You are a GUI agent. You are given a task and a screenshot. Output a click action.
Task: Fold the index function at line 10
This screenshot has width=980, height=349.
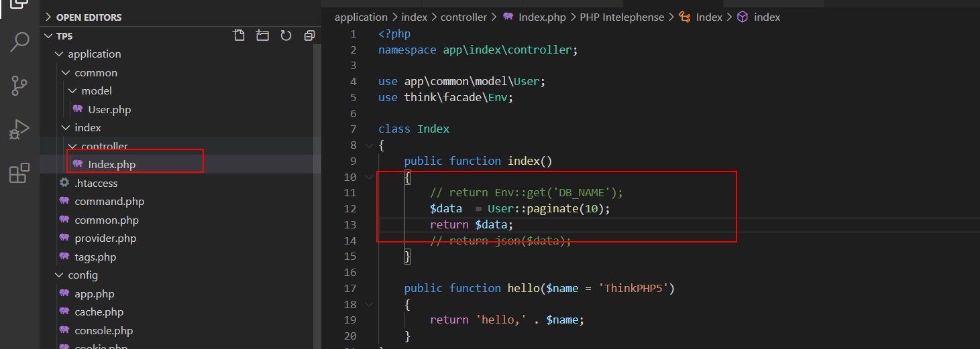click(368, 177)
